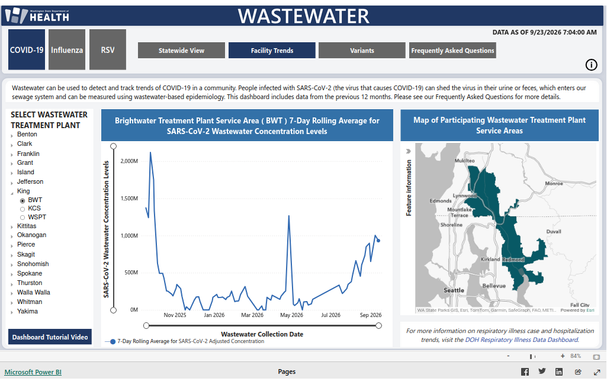Click the Esri attribution link
The image size is (607, 380).
point(590,310)
